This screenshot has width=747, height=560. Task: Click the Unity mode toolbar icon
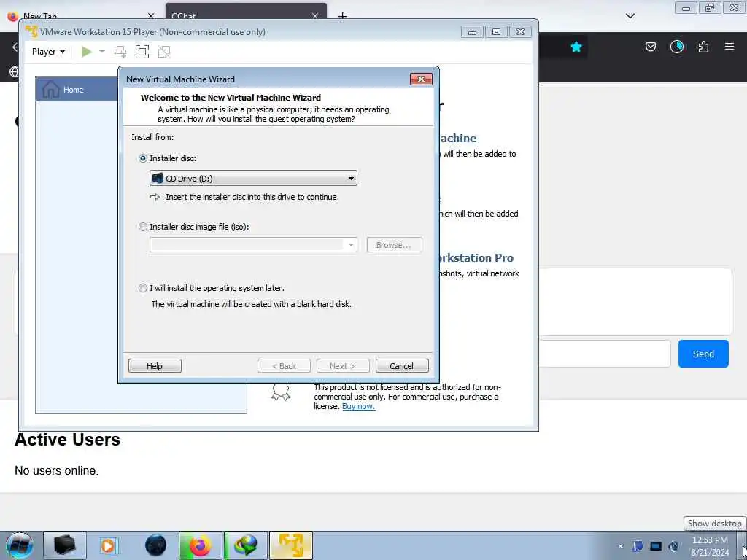point(164,52)
